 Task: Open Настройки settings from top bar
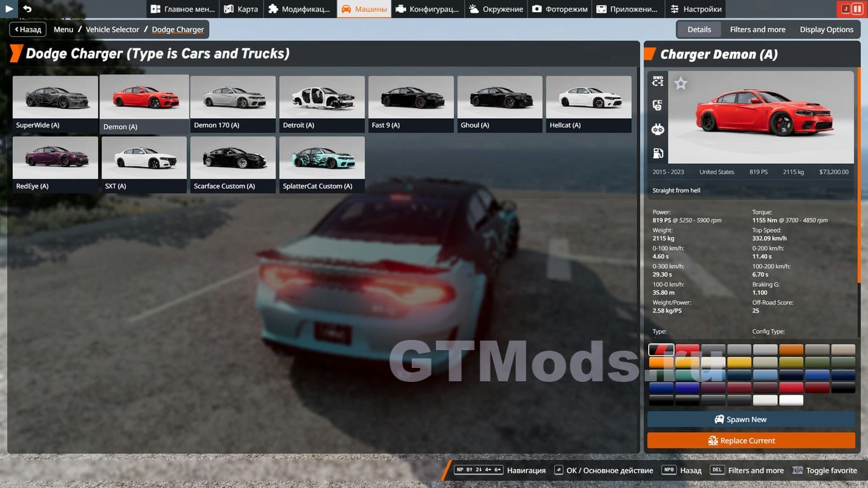[x=695, y=9]
